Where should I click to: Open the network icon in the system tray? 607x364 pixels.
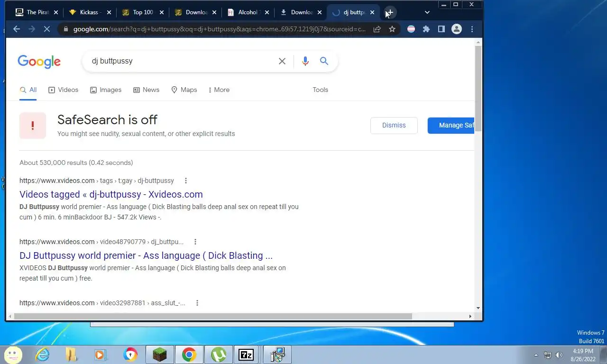[x=548, y=355]
